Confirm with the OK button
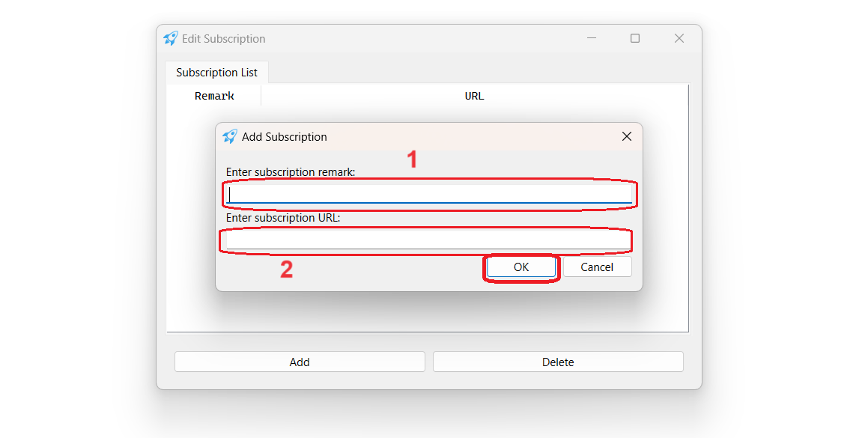 coord(521,267)
